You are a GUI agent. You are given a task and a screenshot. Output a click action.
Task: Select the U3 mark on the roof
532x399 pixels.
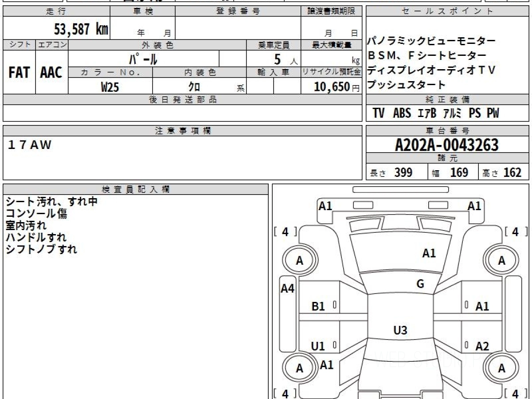400,330
